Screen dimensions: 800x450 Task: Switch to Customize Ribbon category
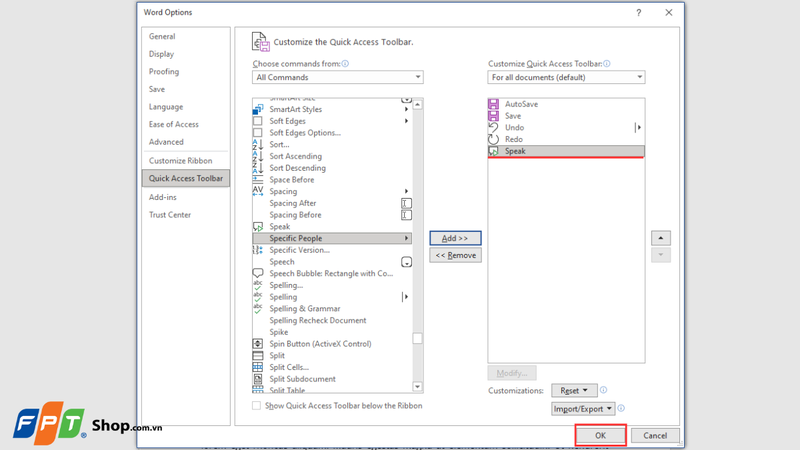pyautogui.click(x=180, y=161)
